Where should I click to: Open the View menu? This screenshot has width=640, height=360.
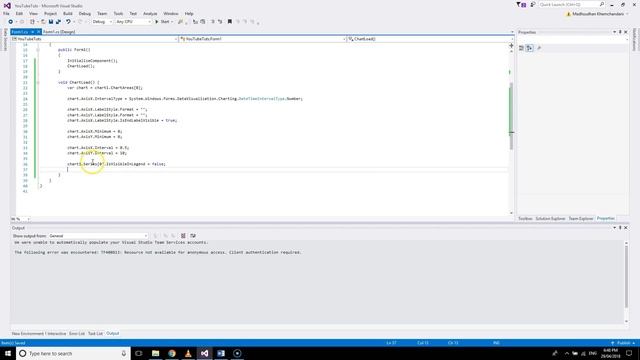[x=33, y=13]
